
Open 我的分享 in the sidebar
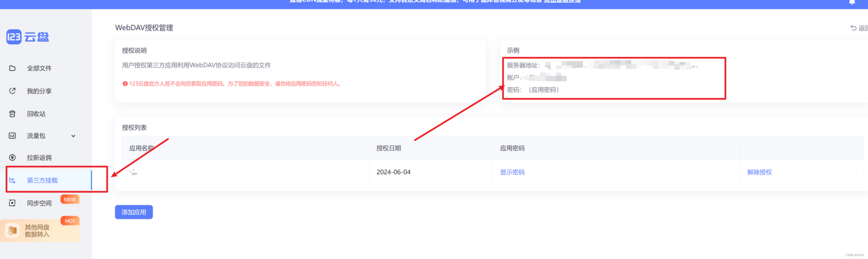point(39,91)
